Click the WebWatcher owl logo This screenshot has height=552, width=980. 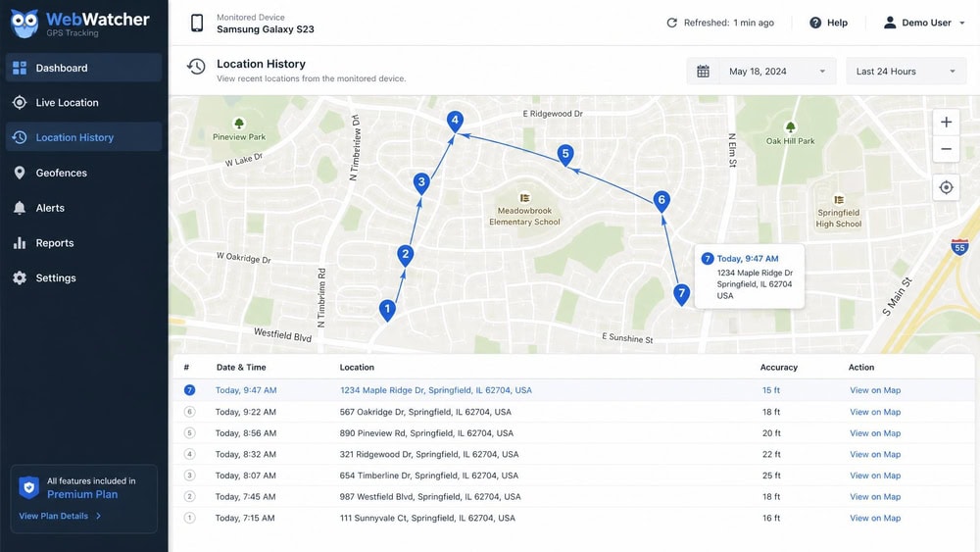point(25,24)
